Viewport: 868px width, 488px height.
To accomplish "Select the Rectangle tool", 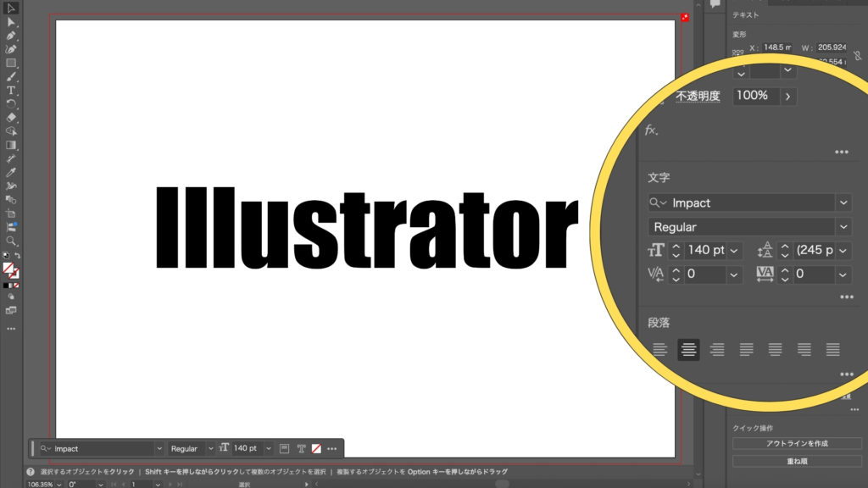I will (x=11, y=63).
